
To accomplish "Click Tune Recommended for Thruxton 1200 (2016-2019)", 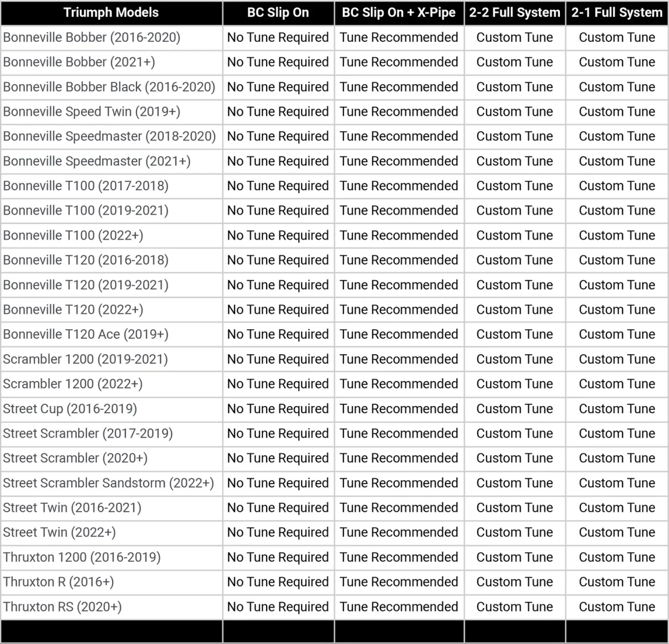I will (x=399, y=558).
